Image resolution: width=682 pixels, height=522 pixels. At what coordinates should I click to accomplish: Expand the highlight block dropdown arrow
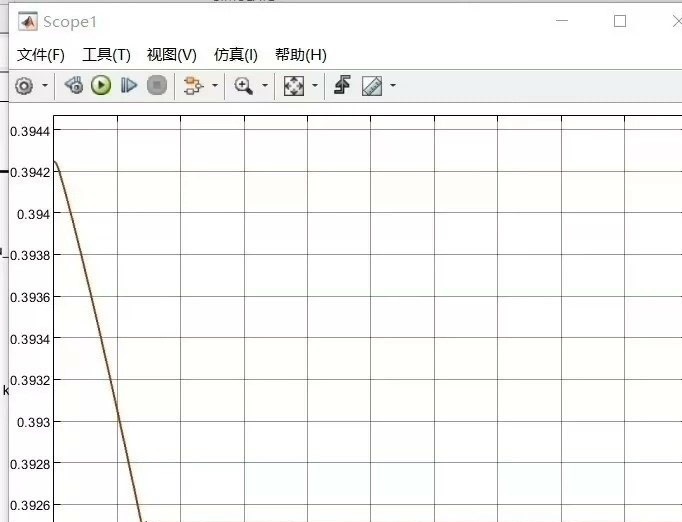215,85
